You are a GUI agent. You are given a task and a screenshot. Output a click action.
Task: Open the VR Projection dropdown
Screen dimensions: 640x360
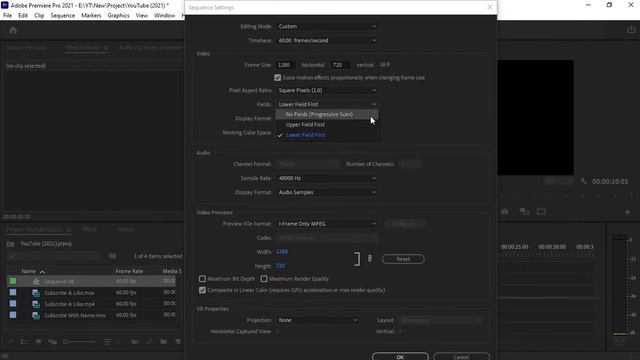click(x=318, y=320)
